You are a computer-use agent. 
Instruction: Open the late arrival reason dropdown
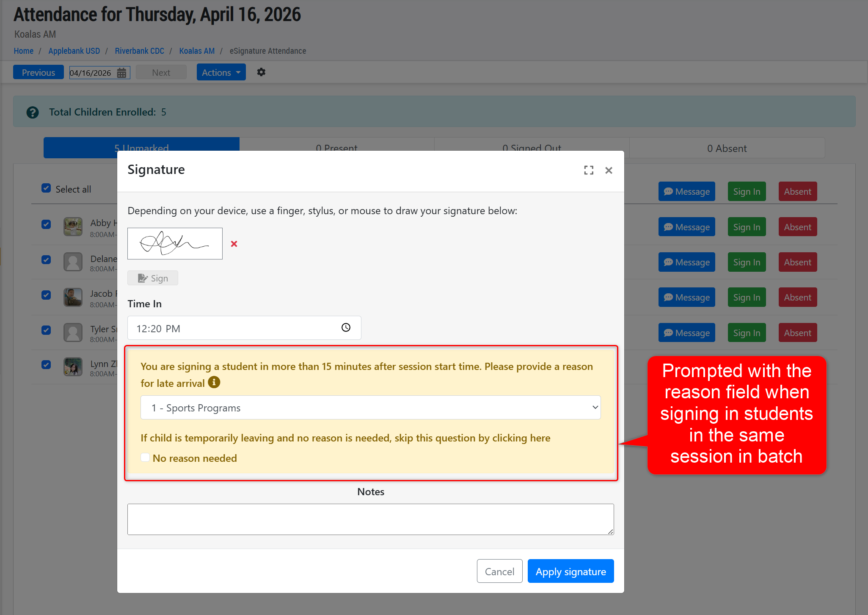370,408
